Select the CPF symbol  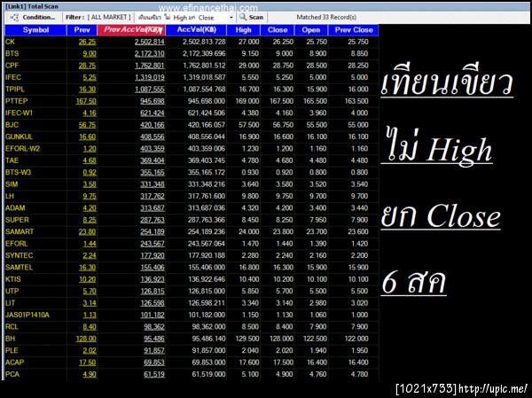[12, 66]
